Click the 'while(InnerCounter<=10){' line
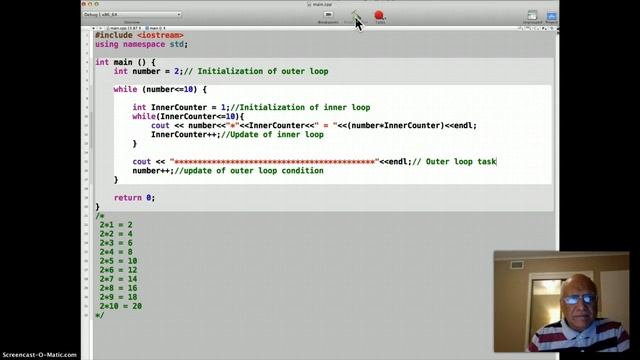Screen dimensions: 640x360 [188, 116]
